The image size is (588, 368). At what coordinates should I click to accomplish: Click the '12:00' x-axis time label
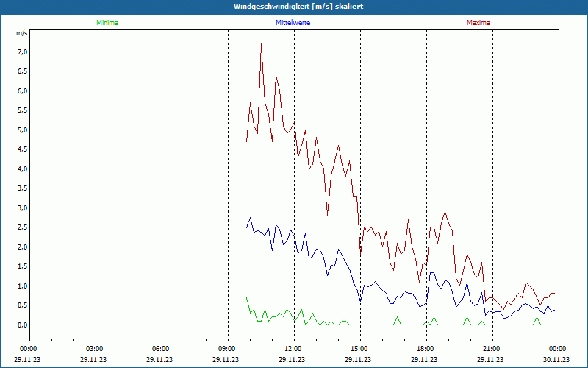pos(293,349)
